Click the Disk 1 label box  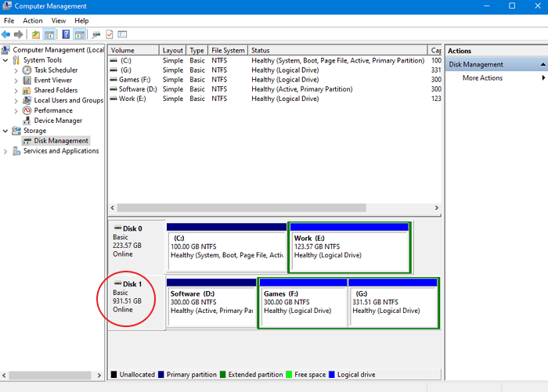pyautogui.click(x=136, y=302)
